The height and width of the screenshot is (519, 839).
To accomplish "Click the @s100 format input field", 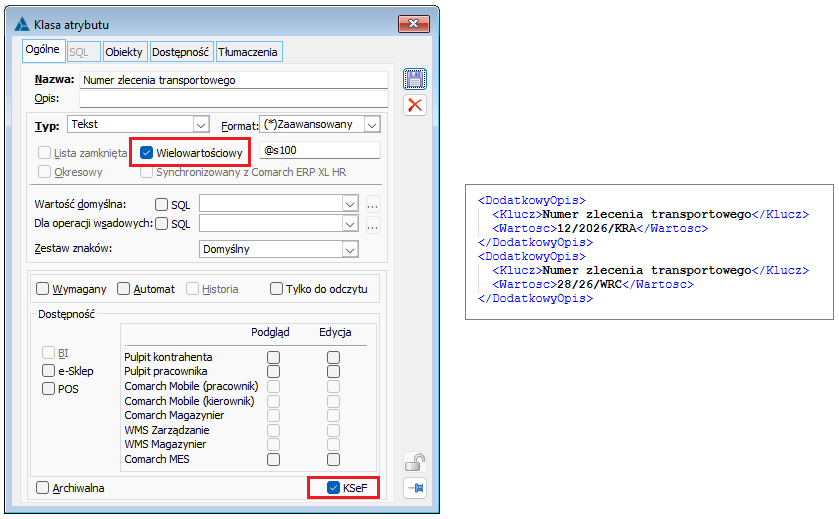I will 320,150.
